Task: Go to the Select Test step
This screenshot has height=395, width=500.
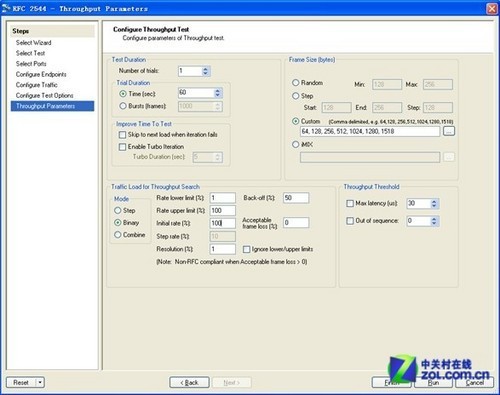Action: tap(30, 53)
